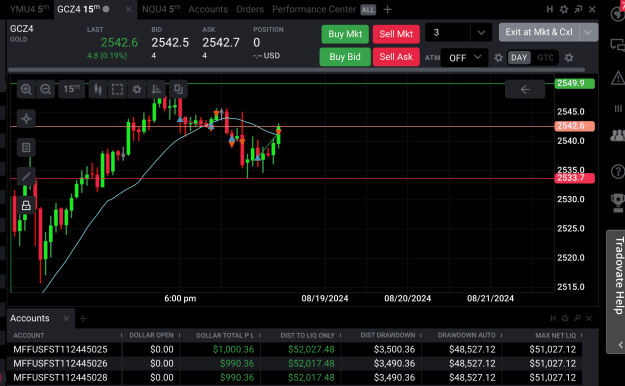This screenshot has width=625, height=386.
Task: Close the GCZ4 15m tab
Action: pos(128,9)
